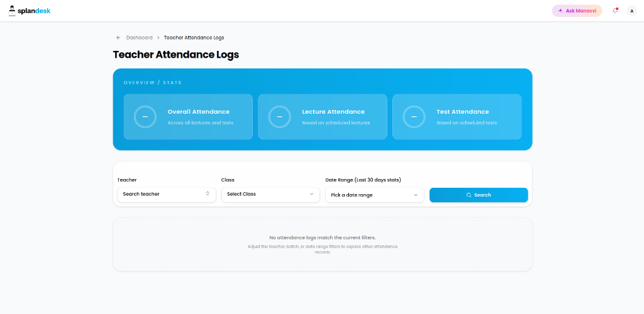Select the Lecture Attendance card title

333,112
